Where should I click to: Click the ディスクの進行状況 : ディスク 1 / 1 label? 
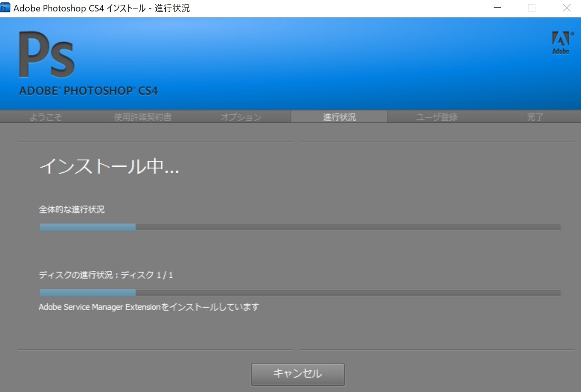point(106,275)
